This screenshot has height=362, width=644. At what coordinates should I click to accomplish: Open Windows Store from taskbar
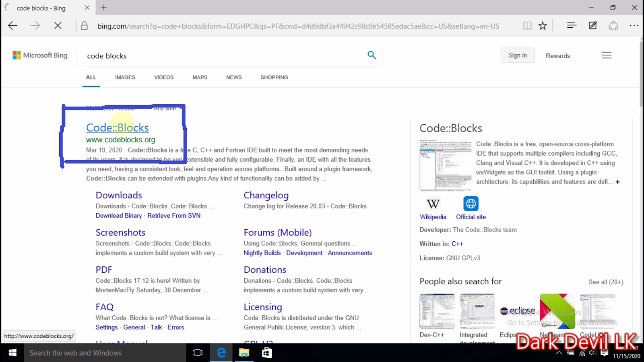click(266, 353)
